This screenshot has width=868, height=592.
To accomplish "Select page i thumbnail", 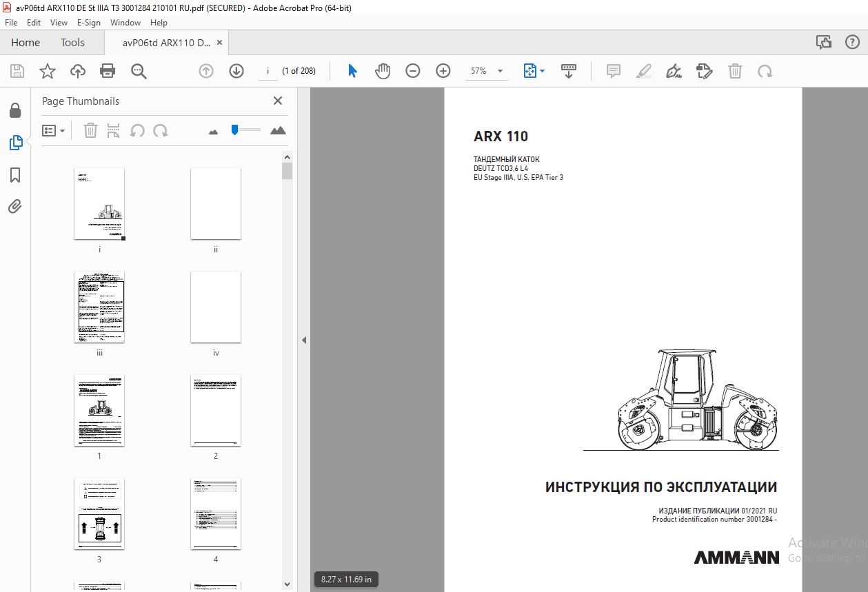I will (99, 204).
